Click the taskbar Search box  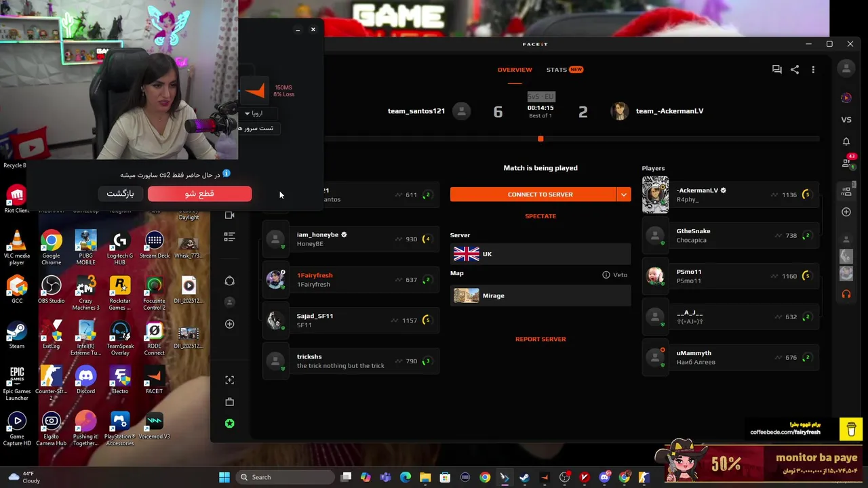tap(285, 477)
